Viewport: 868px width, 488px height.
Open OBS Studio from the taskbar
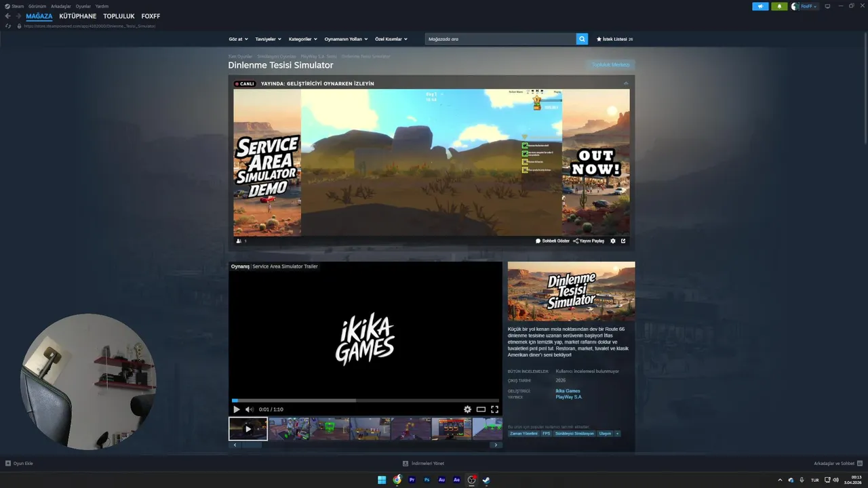(x=471, y=480)
